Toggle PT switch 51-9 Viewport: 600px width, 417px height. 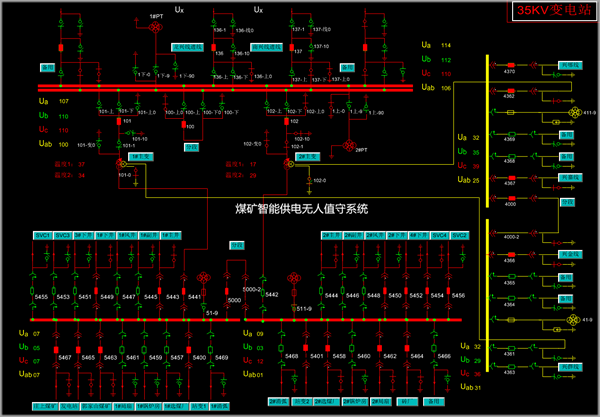coord(204,305)
